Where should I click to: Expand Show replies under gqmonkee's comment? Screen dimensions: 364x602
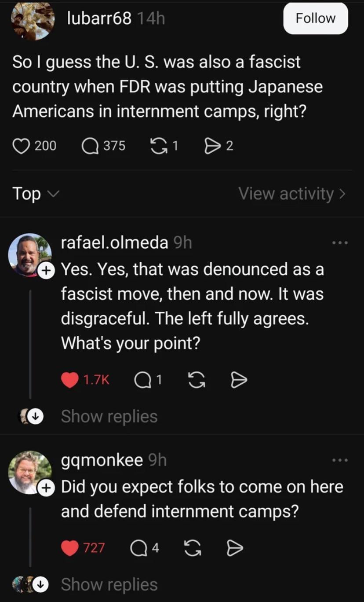point(109,584)
